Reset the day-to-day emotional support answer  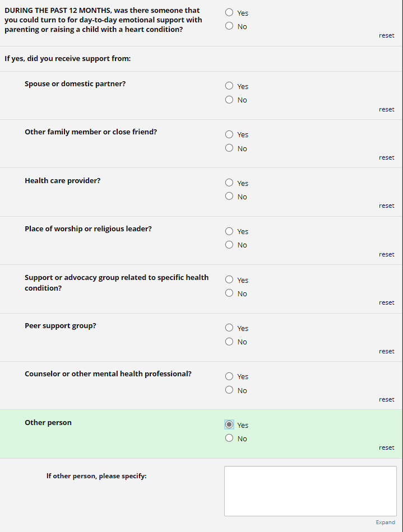(386, 35)
